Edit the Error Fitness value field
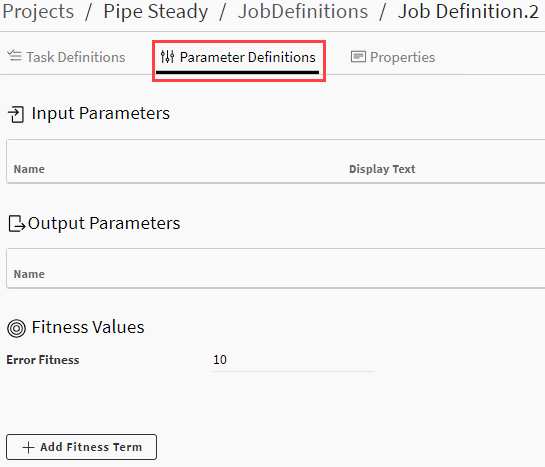The image size is (545, 467). click(293, 360)
